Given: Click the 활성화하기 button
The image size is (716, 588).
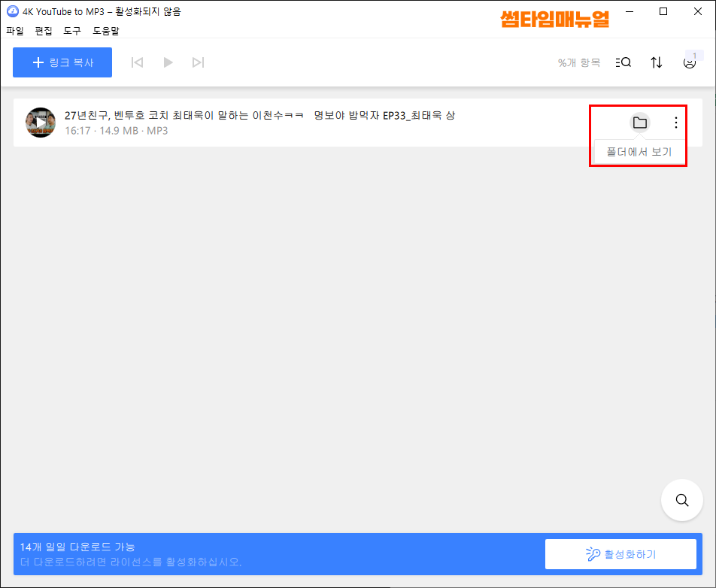Looking at the screenshot, I should tap(620, 554).
